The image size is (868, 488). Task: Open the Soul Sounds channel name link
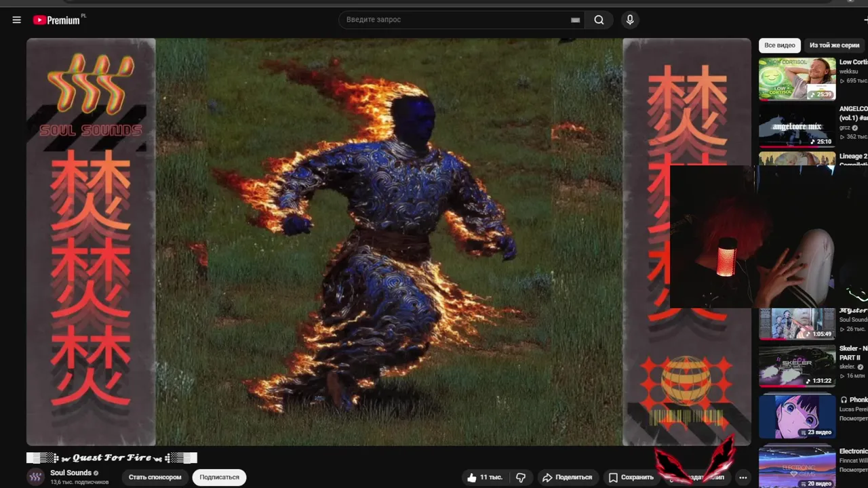click(x=71, y=472)
